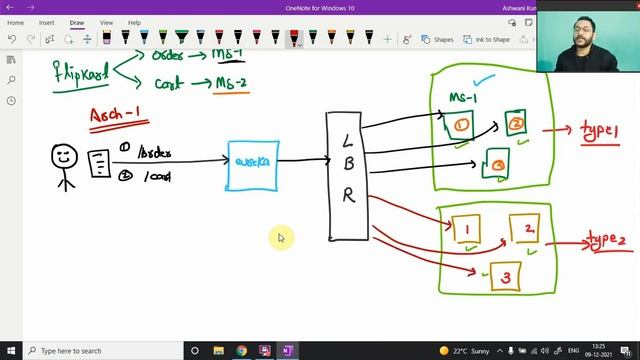The image size is (640, 360).
Task: Click the Redo arrow in the Draw ribbon
Action: [x=31, y=39]
